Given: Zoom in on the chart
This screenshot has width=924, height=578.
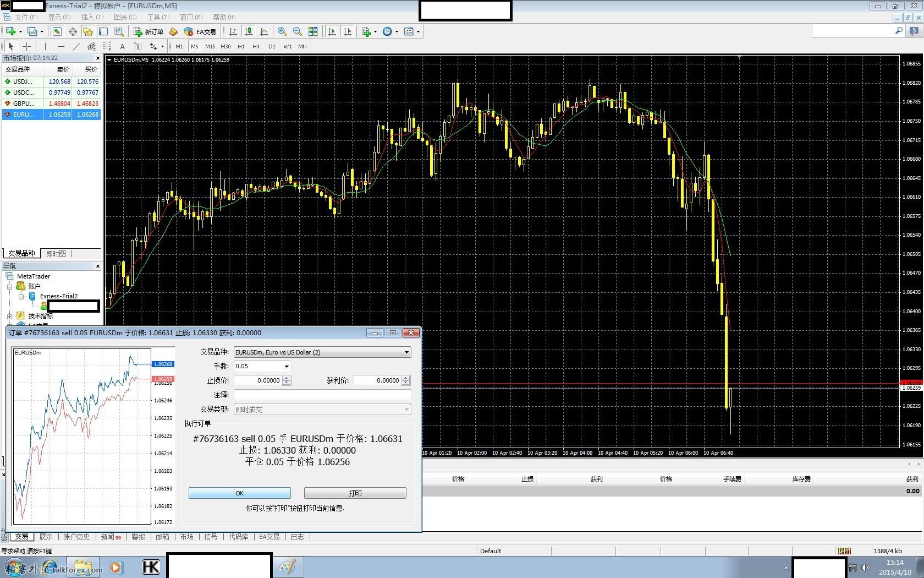Looking at the screenshot, I should click(282, 31).
